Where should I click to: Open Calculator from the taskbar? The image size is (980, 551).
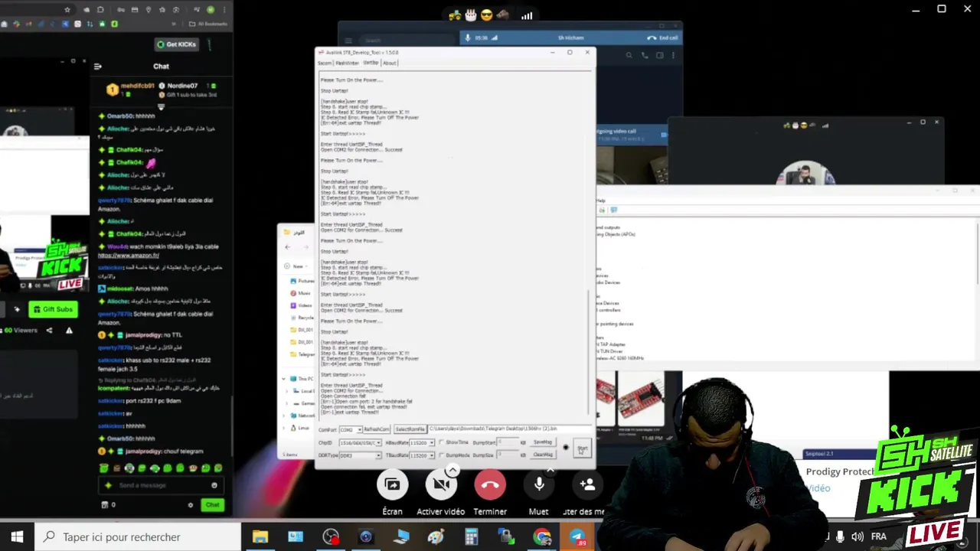click(x=472, y=536)
